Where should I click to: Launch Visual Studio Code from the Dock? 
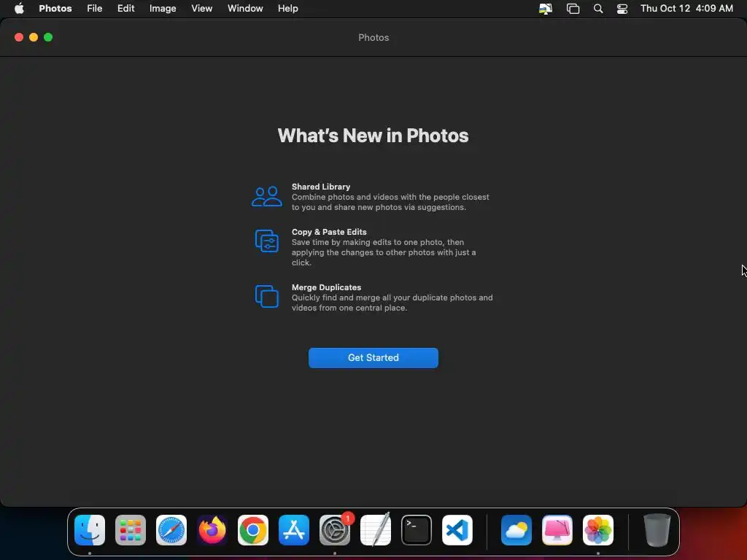[457, 530]
